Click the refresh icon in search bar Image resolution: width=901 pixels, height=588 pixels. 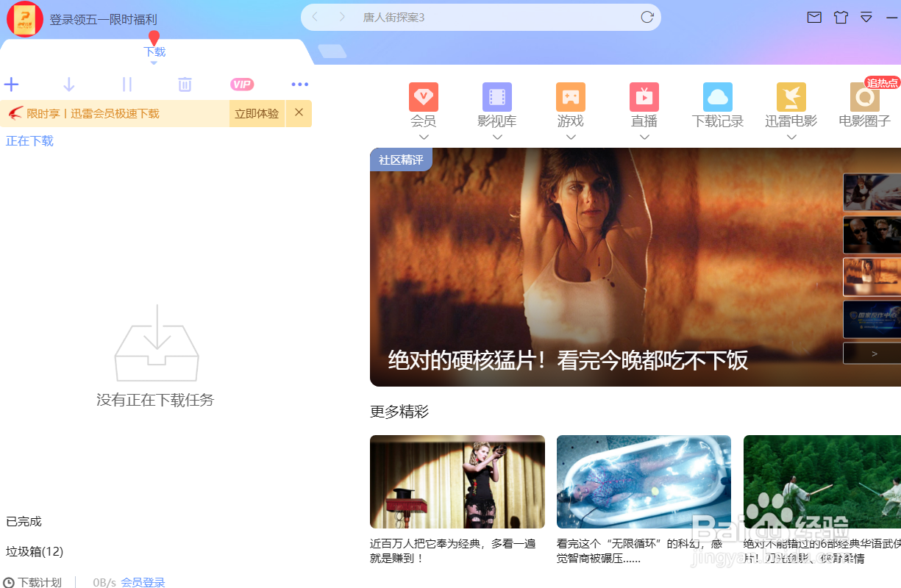click(647, 17)
